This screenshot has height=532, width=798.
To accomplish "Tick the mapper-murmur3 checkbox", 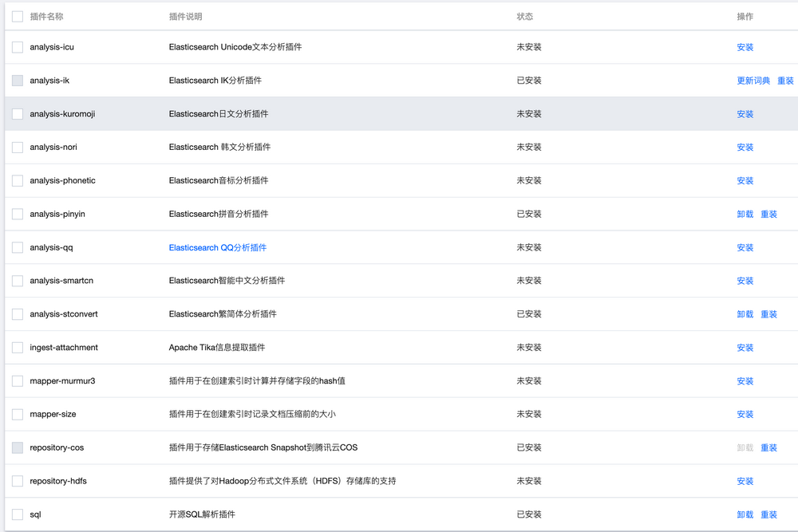I will point(18,381).
